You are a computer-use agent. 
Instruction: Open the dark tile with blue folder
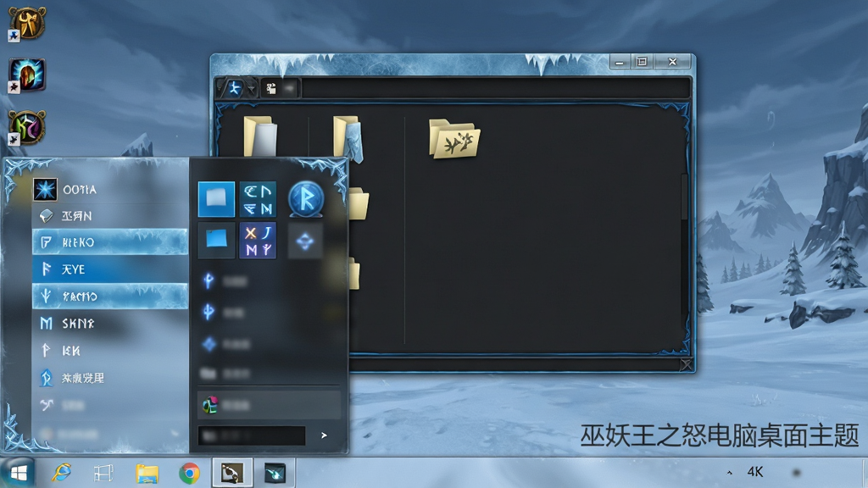tap(216, 240)
